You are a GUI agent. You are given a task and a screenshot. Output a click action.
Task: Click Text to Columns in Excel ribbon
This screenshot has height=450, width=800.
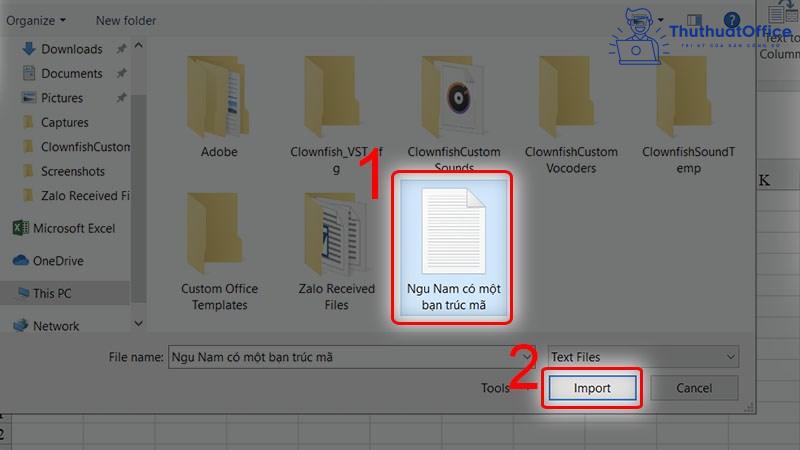coord(781,31)
